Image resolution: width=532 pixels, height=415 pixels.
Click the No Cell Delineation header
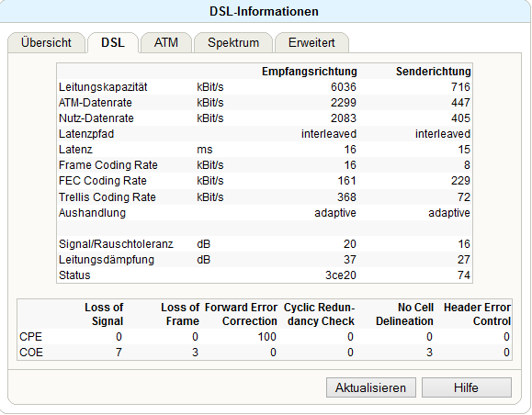(x=405, y=314)
